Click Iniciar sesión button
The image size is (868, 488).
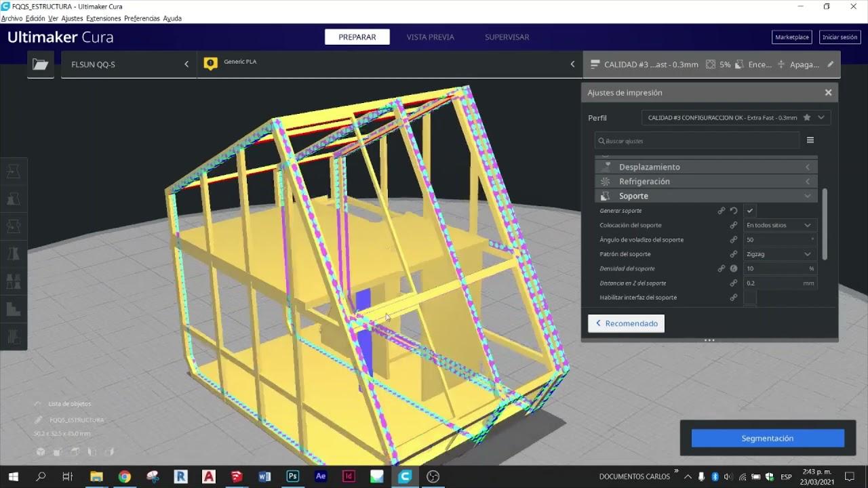coord(840,37)
